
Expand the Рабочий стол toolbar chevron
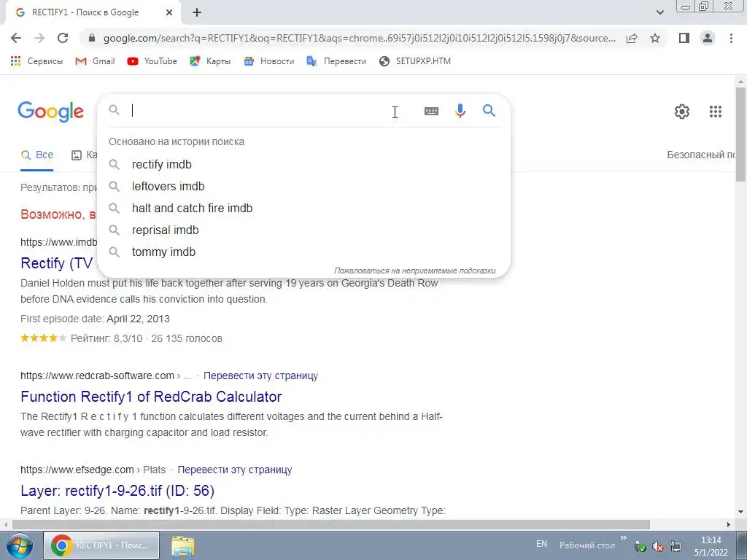(x=624, y=538)
